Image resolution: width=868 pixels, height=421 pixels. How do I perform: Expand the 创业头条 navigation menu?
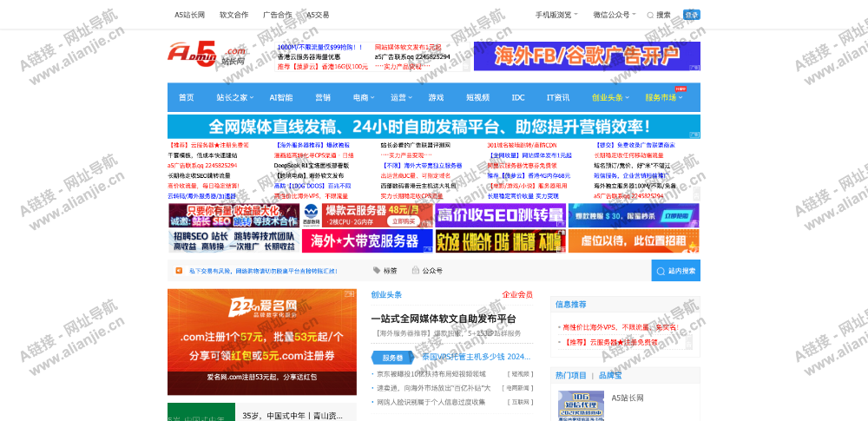pos(610,97)
